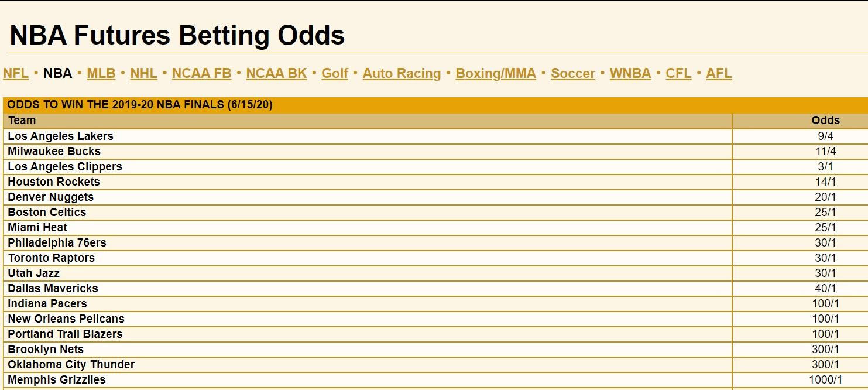Screen dimensions: 868x390
Task: Click the NBA Futures Betting Odds heading
Action: [177, 36]
